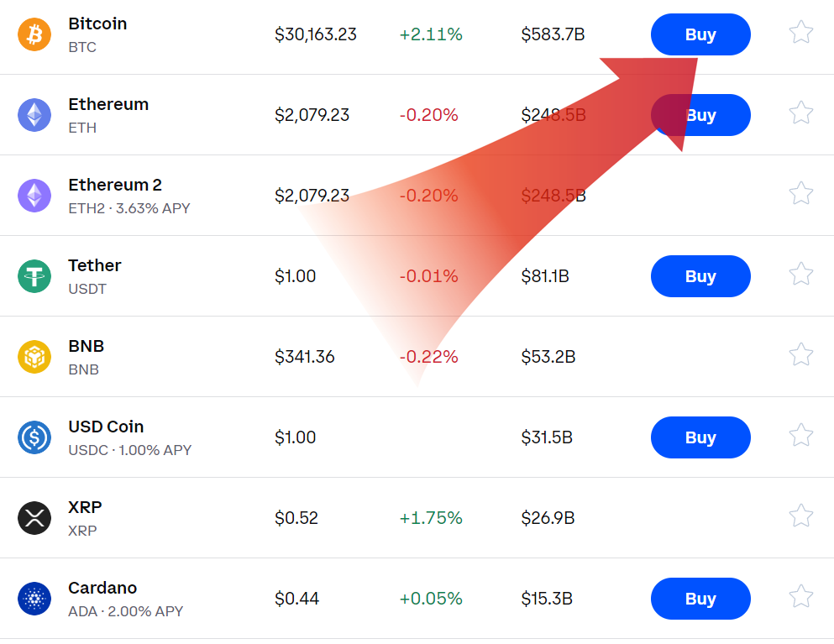Image resolution: width=834 pixels, height=644 pixels.
Task: Click the Cardano logo icon
Action: coord(34,599)
